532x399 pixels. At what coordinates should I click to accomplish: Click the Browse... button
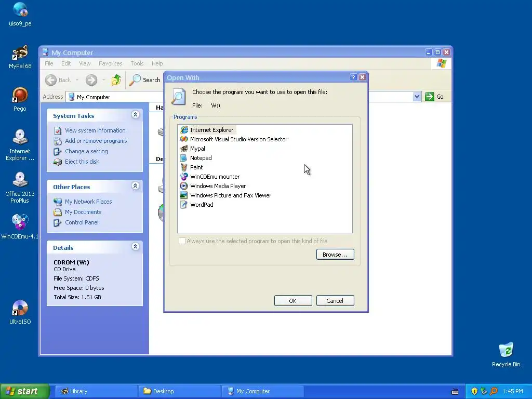point(335,255)
